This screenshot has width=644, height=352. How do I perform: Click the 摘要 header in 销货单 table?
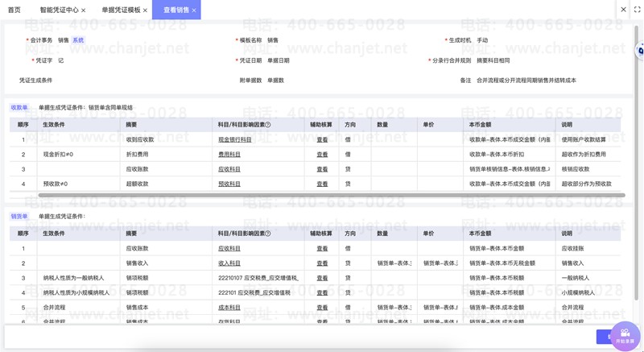pos(131,234)
